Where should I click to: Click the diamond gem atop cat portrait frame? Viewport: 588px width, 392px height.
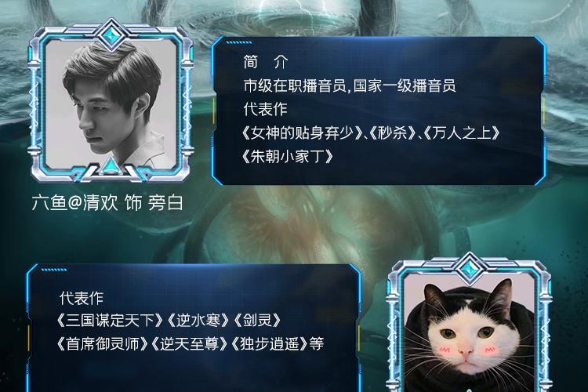coord(468,269)
